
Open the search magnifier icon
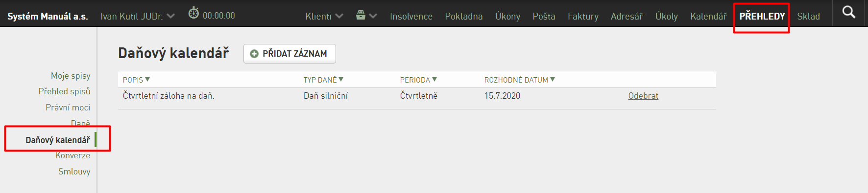(x=849, y=12)
